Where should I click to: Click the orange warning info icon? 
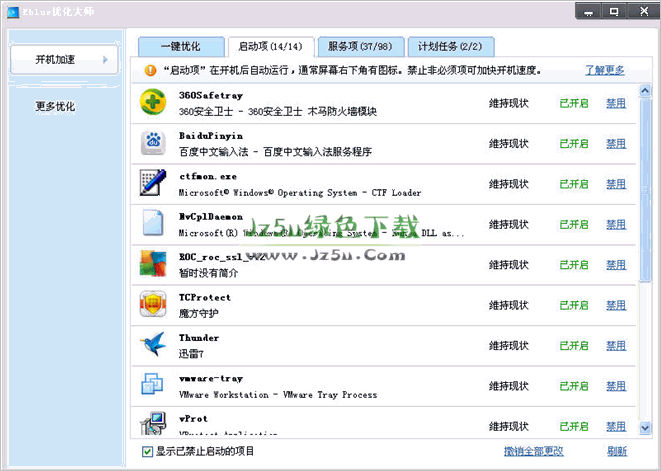[150, 70]
